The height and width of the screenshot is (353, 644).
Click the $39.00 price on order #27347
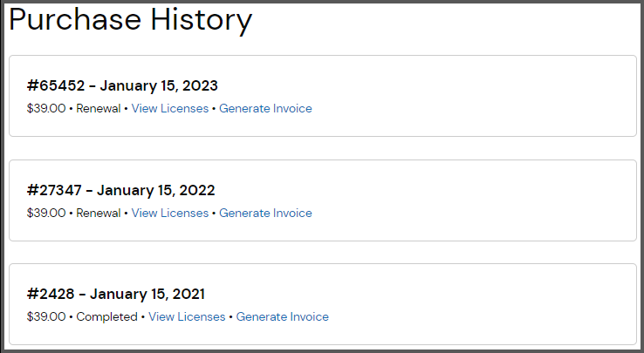[x=46, y=214]
